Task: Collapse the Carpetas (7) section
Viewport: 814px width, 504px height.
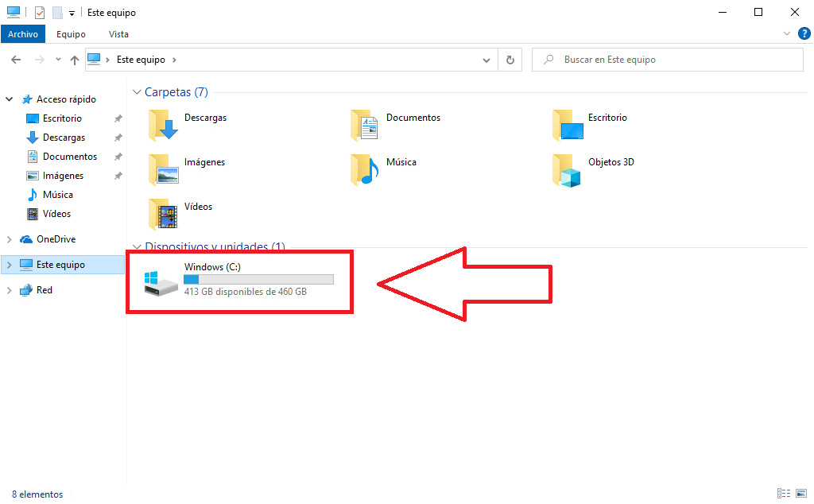Action: click(137, 92)
